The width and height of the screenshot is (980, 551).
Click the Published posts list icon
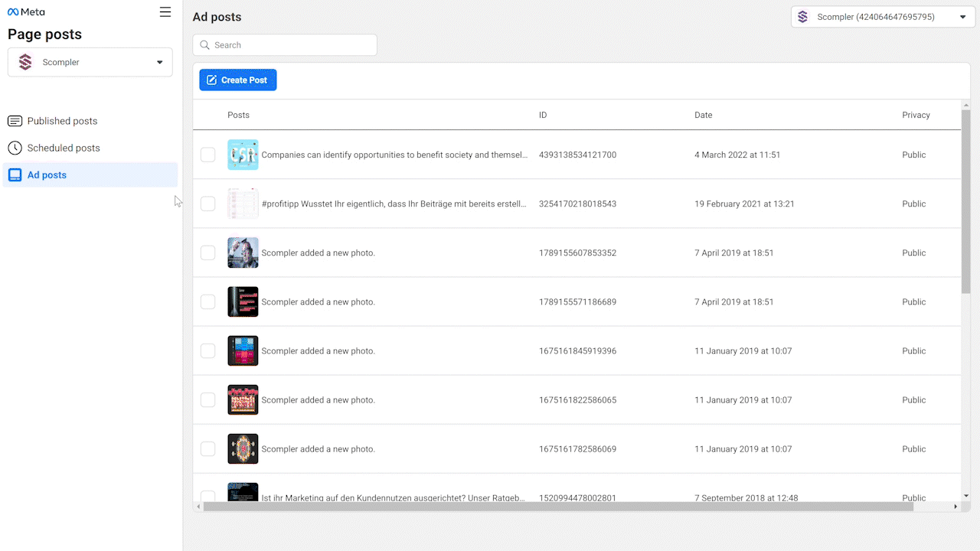click(x=15, y=121)
